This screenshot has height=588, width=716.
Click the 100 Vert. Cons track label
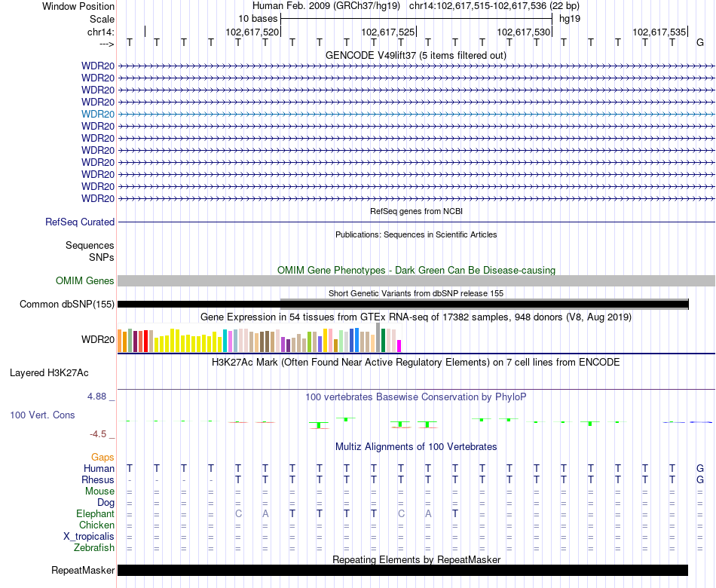[42, 415]
